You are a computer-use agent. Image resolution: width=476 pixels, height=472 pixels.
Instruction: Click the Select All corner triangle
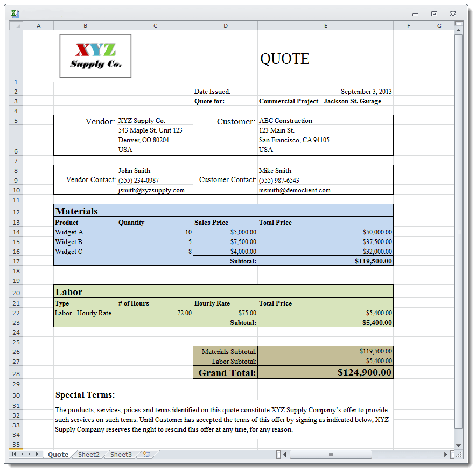[x=16, y=26]
